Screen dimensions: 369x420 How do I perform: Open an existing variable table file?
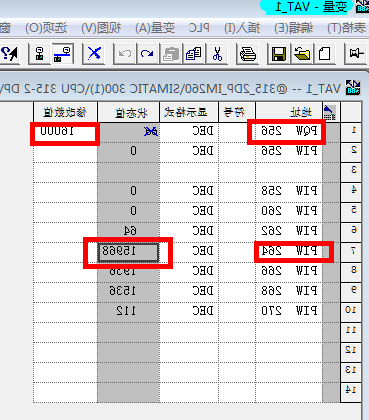302,53
